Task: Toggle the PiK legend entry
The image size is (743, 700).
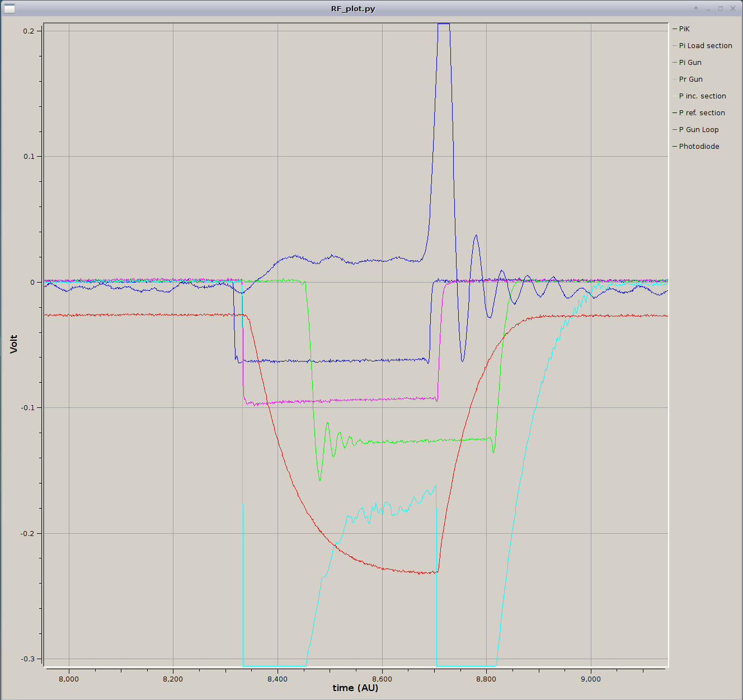Action: 684,29
